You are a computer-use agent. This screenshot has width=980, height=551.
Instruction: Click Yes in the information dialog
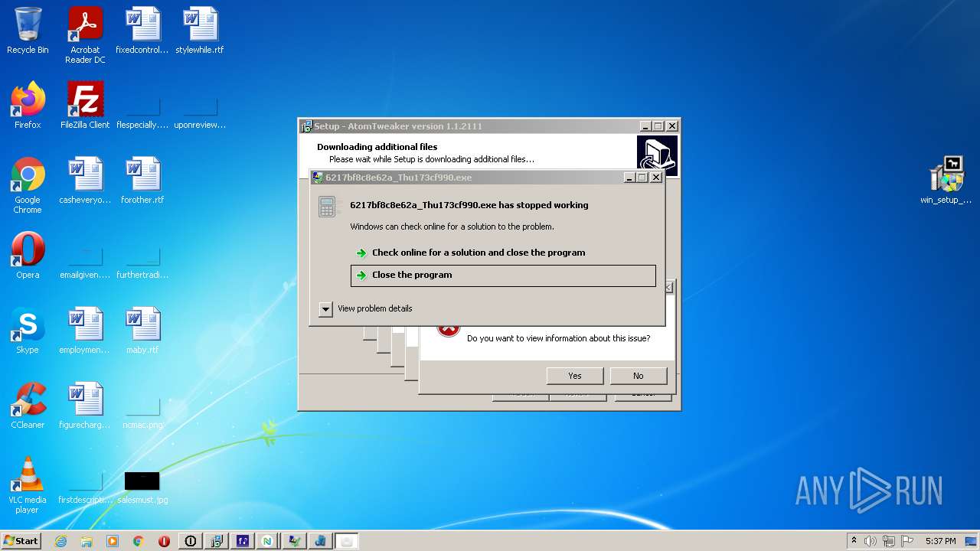coord(575,376)
